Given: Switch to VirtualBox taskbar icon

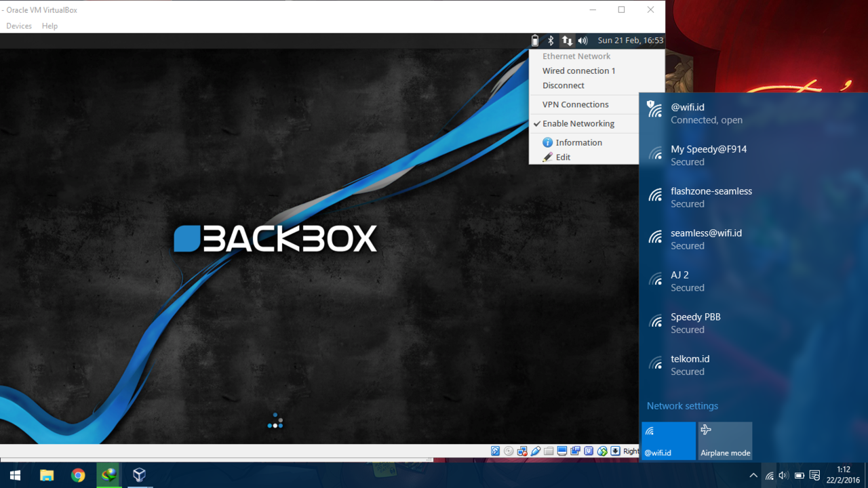Looking at the screenshot, I should (140, 475).
